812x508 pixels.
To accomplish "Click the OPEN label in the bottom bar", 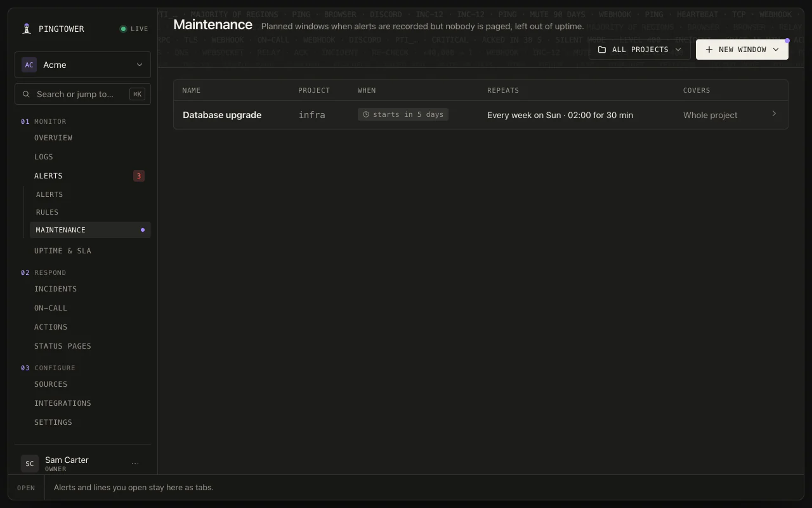I will [x=26, y=488].
